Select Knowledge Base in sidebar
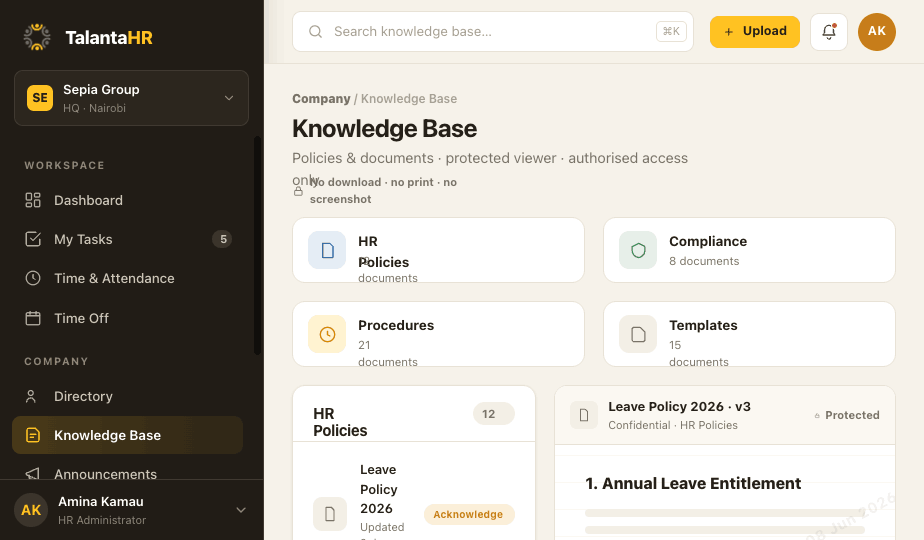This screenshot has width=924, height=540. pos(127,435)
